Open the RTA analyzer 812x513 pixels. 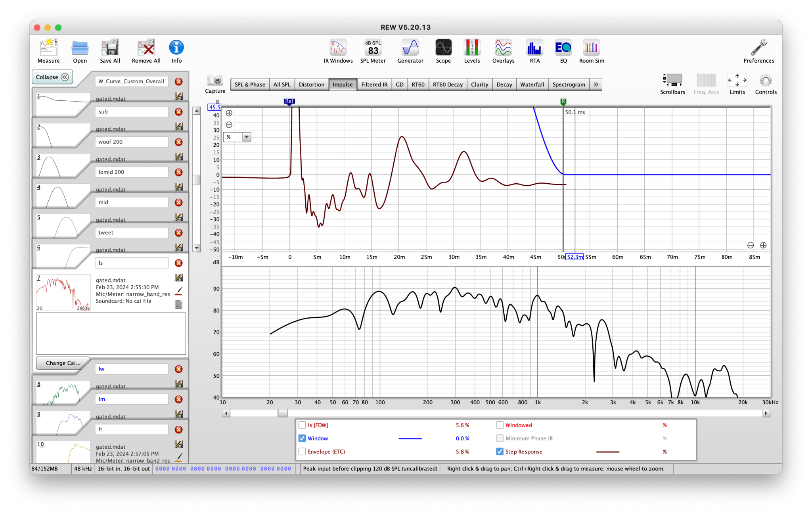(534, 51)
